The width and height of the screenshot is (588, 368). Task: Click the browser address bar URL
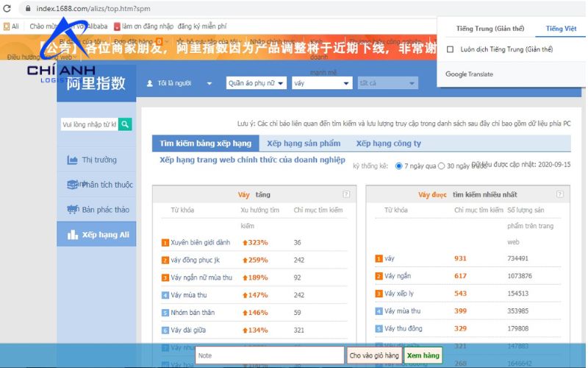[x=93, y=8]
